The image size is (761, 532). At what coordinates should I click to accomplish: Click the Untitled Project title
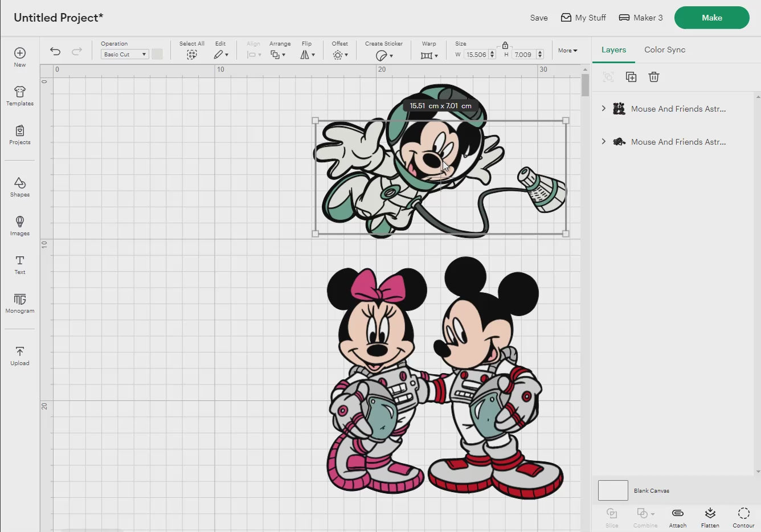point(58,18)
